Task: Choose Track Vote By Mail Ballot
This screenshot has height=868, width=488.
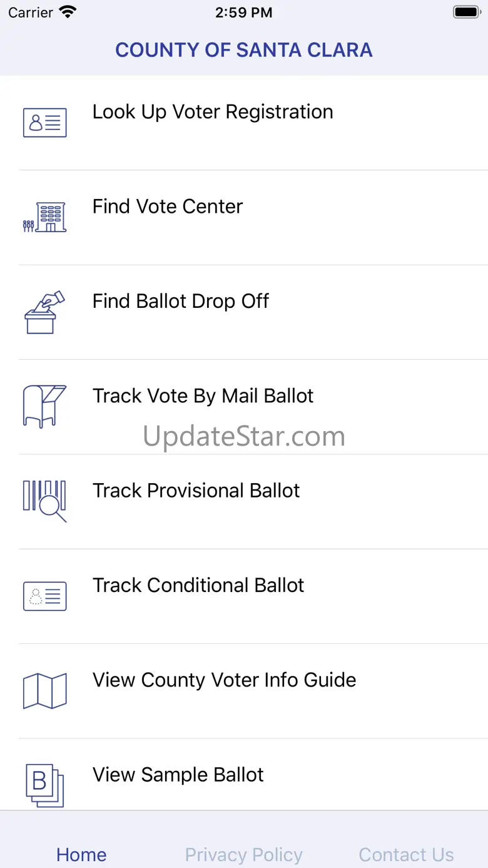Action: (203, 396)
